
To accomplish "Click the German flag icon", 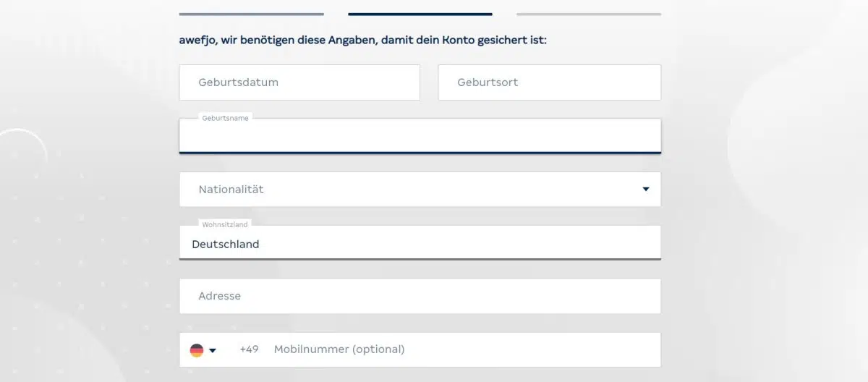I will tap(197, 350).
